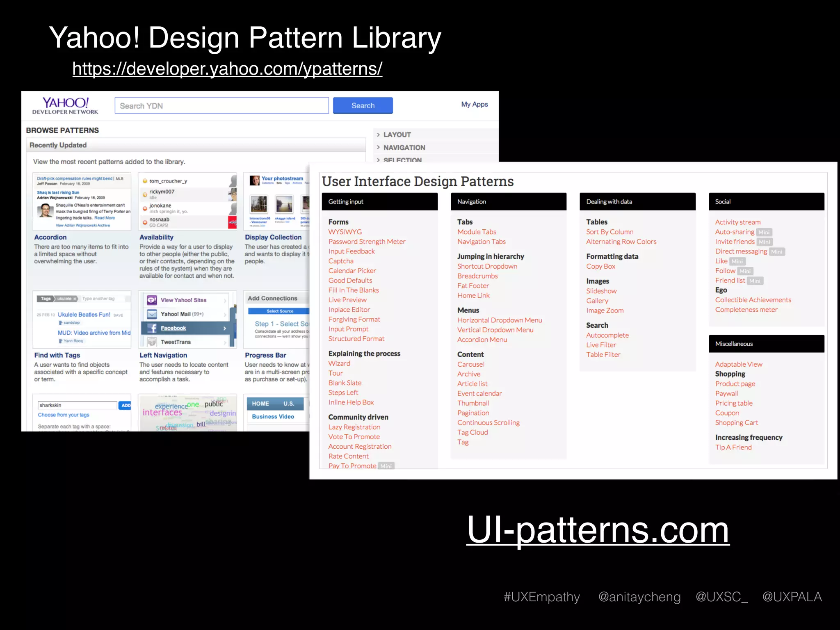Click the blue Search button
The height and width of the screenshot is (630, 840).
[363, 105]
